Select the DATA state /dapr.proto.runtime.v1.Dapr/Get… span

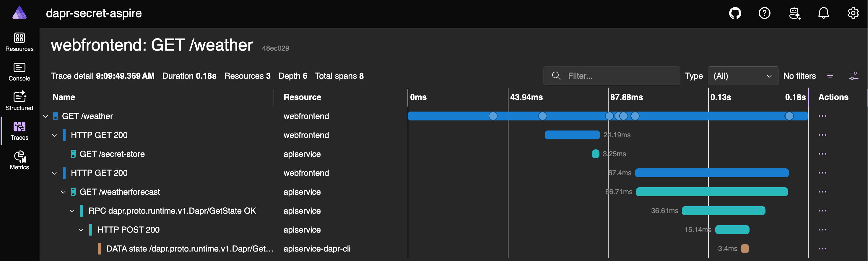[x=190, y=249]
